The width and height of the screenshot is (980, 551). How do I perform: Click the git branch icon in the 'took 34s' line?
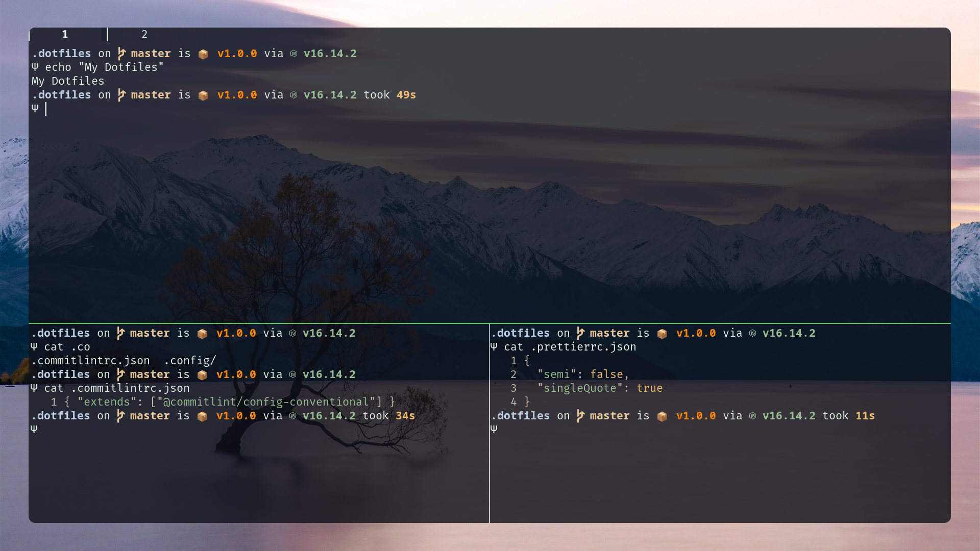(x=120, y=416)
